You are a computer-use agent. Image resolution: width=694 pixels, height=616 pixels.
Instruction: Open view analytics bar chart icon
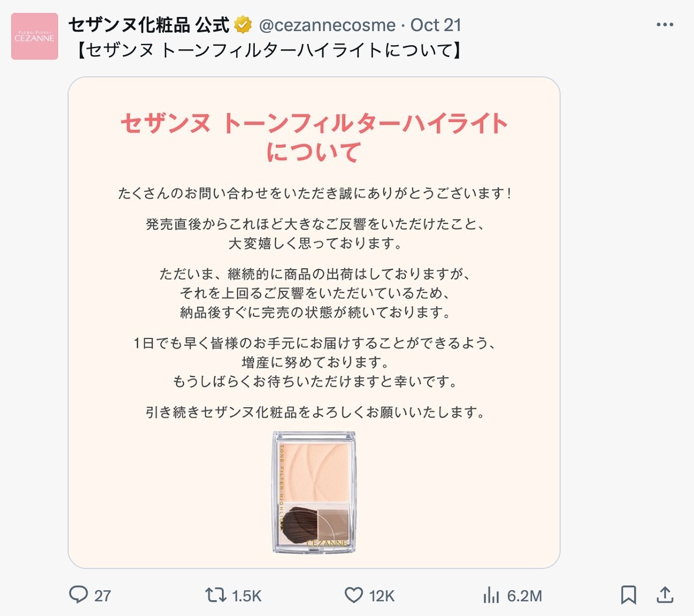pos(491,595)
